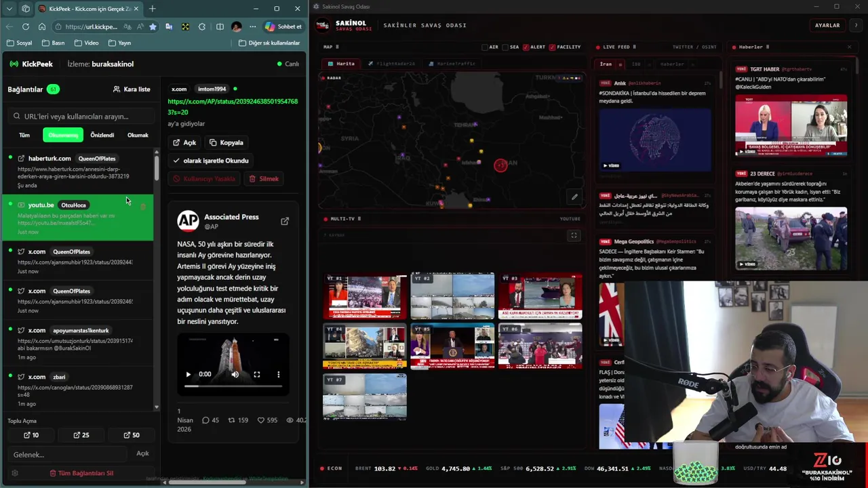Open the browser three-dot settings menu
Screen dimensions: 868x488
252,26
